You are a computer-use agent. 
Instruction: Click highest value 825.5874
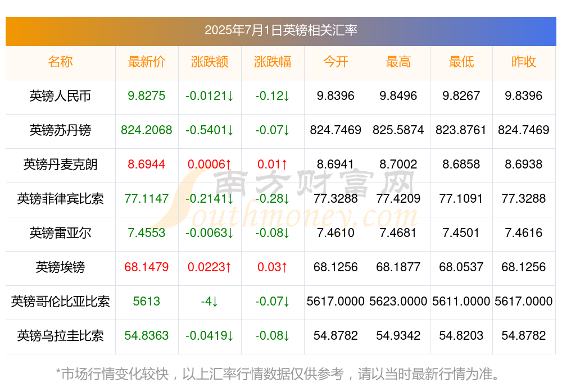398,130
